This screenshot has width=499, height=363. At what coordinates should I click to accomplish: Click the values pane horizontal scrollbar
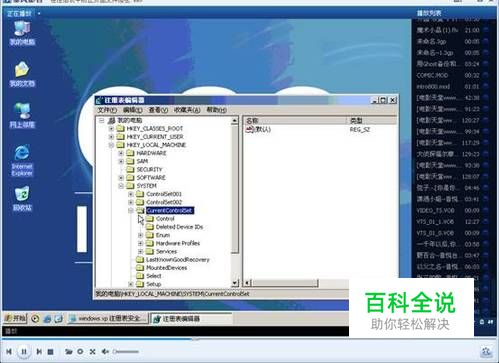(x=285, y=283)
